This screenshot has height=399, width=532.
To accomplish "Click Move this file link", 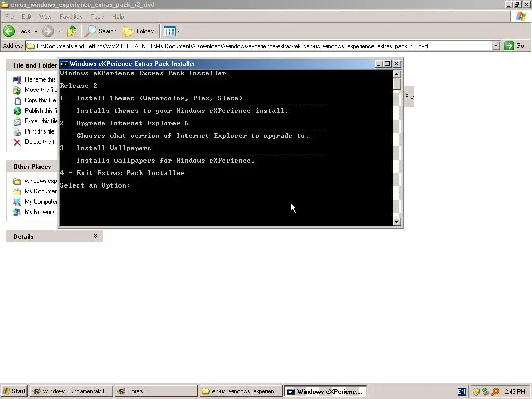I will pos(41,90).
